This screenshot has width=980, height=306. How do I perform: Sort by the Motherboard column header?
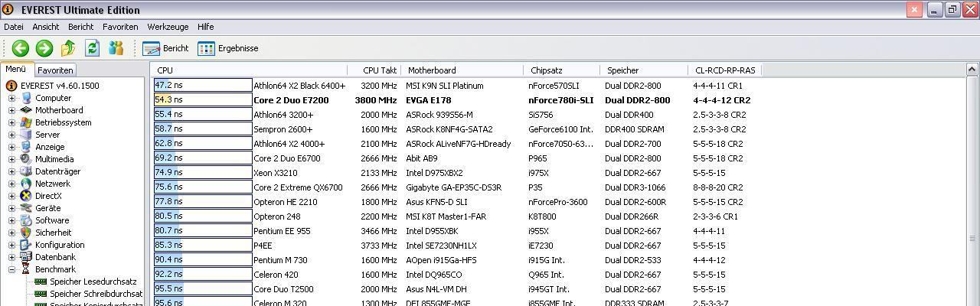[x=462, y=70]
